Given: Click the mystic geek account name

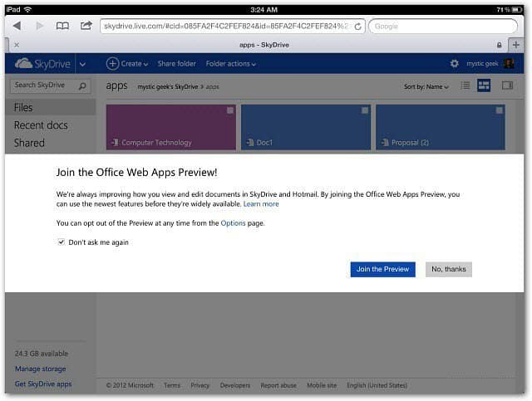Looking at the screenshot, I should point(482,64).
